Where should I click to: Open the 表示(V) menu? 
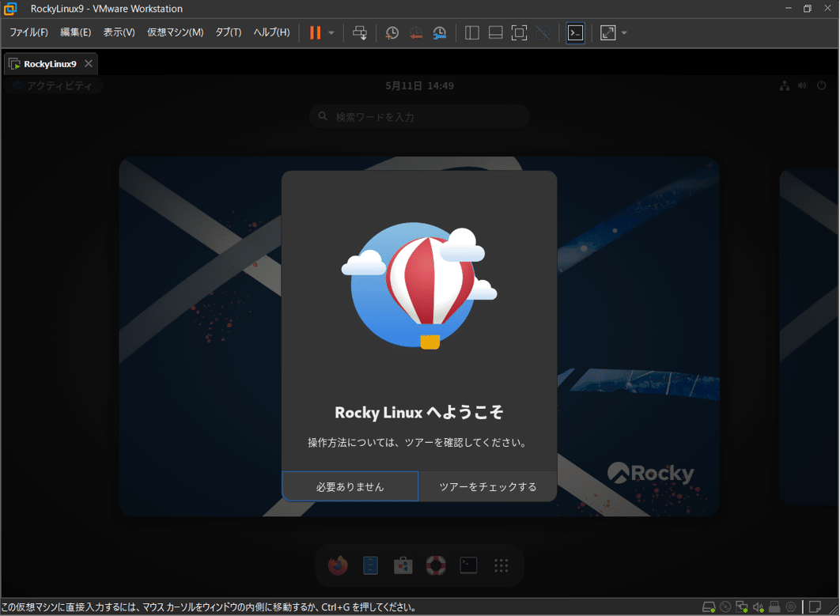pos(119,32)
